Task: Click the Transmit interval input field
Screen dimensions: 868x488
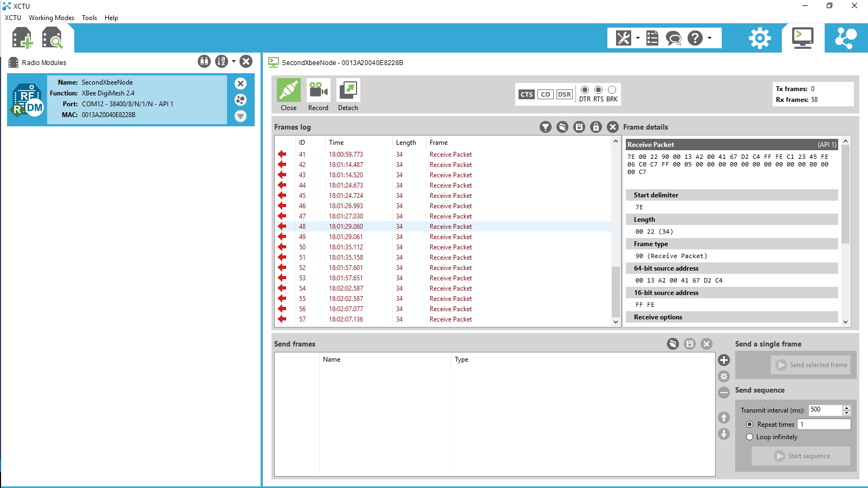Action: click(825, 410)
